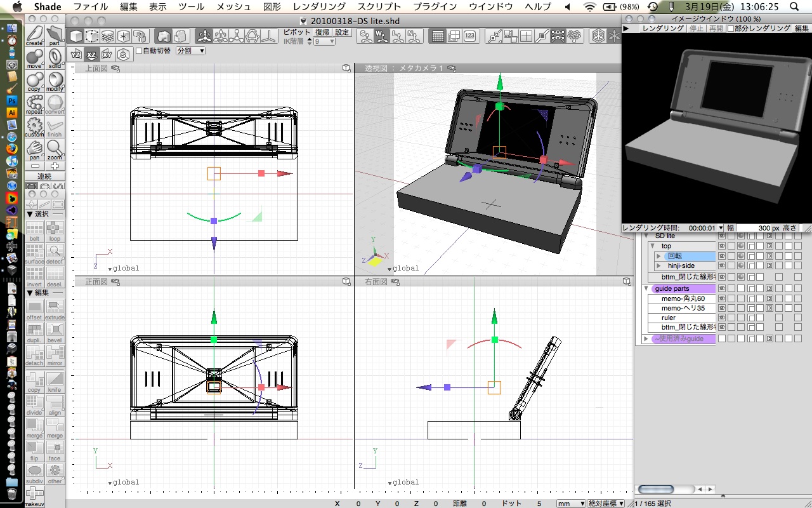
Task: Open the ツール menu
Action: 191,6
